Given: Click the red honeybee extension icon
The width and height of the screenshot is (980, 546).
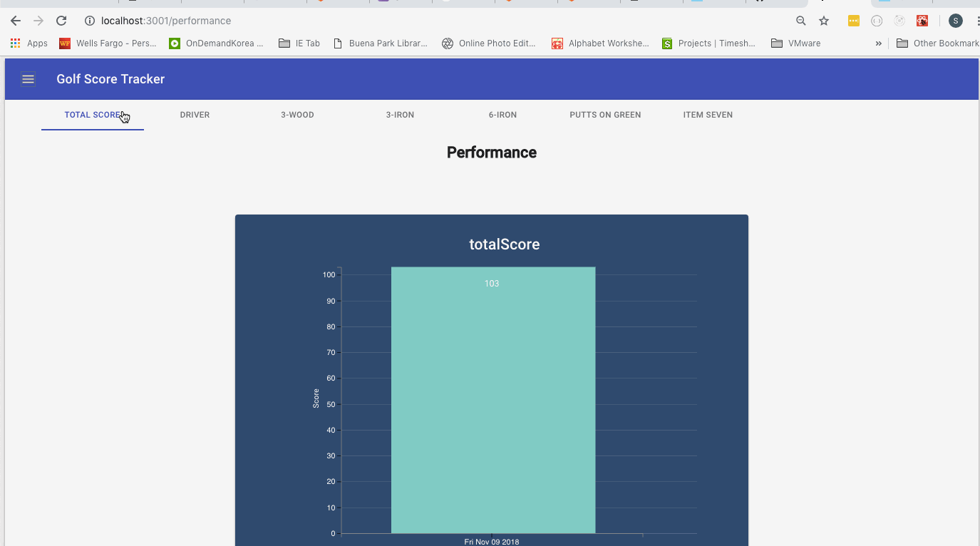Looking at the screenshot, I should click(922, 21).
